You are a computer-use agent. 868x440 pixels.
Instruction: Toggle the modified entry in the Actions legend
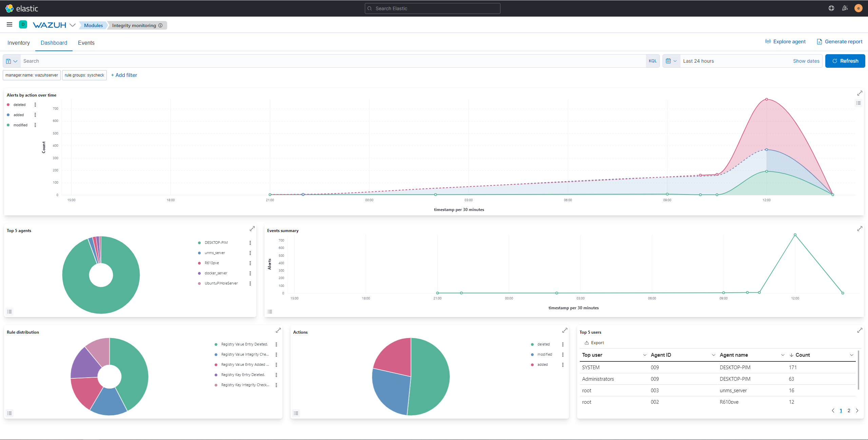pyautogui.click(x=544, y=354)
